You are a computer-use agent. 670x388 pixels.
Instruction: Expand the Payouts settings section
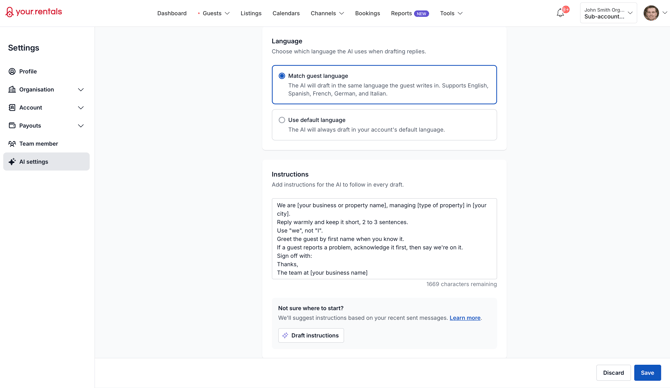pyautogui.click(x=81, y=126)
